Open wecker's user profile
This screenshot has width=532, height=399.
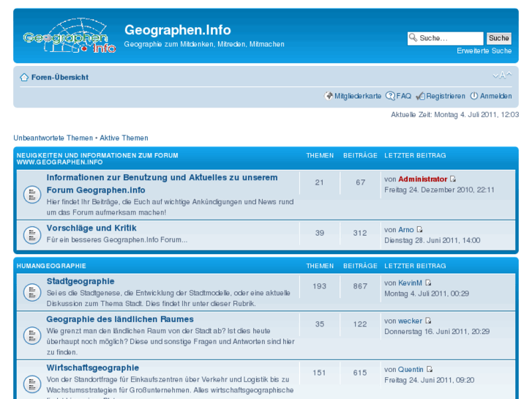411,321
